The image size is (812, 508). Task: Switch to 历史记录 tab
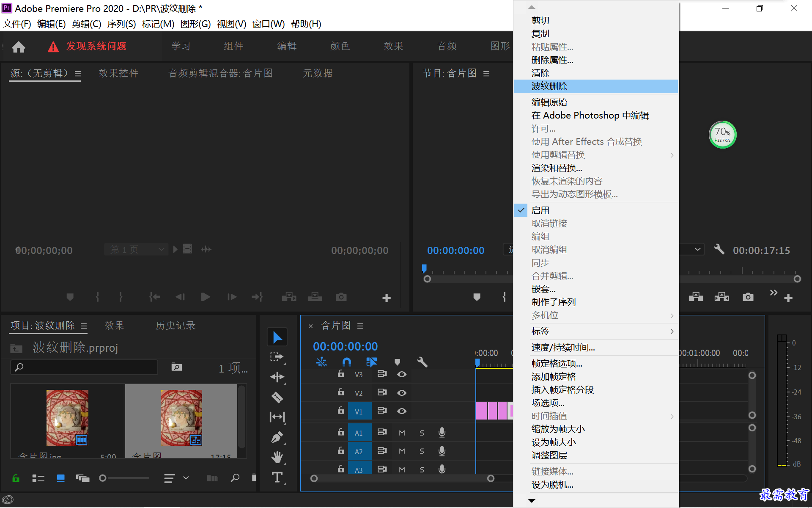point(176,326)
